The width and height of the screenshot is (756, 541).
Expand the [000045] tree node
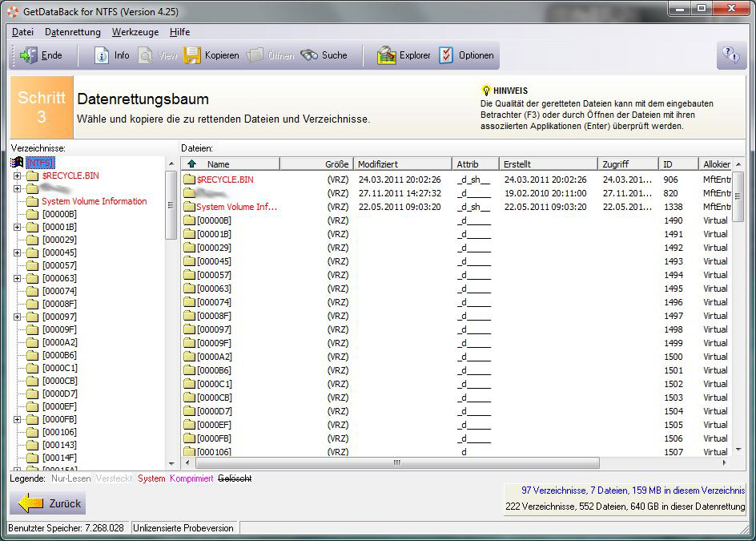tap(18, 252)
